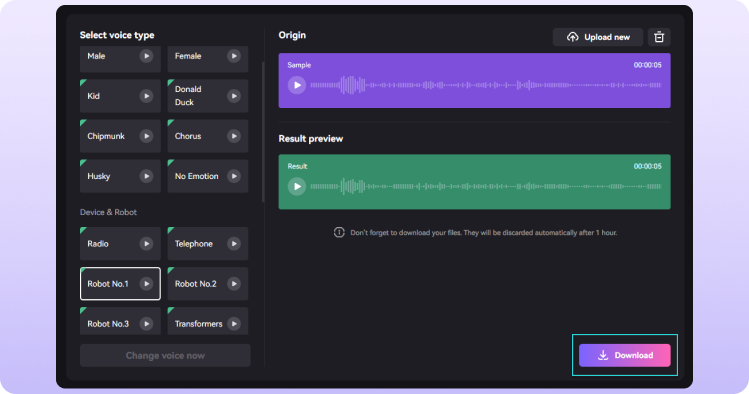Play the original Sample audio
Viewport: 749px width, 394px height.
[x=297, y=85]
